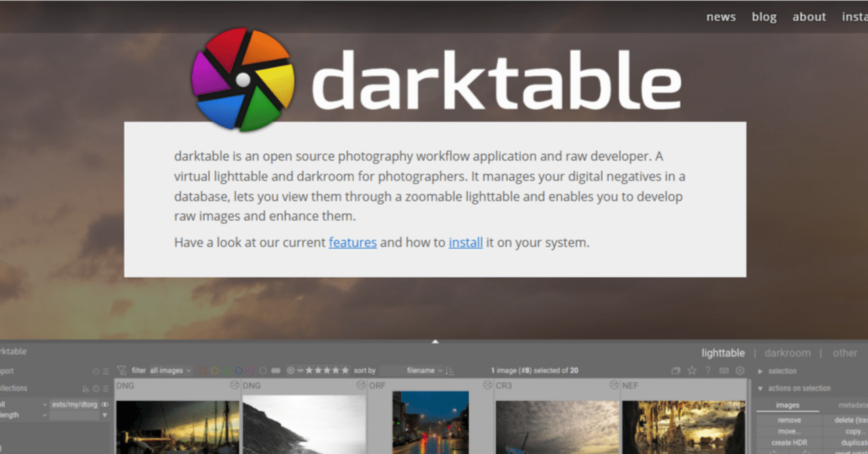Viewport: 868px width, 454px height.
Task: Click the filter funnel icon on the toolbar
Action: point(122,371)
